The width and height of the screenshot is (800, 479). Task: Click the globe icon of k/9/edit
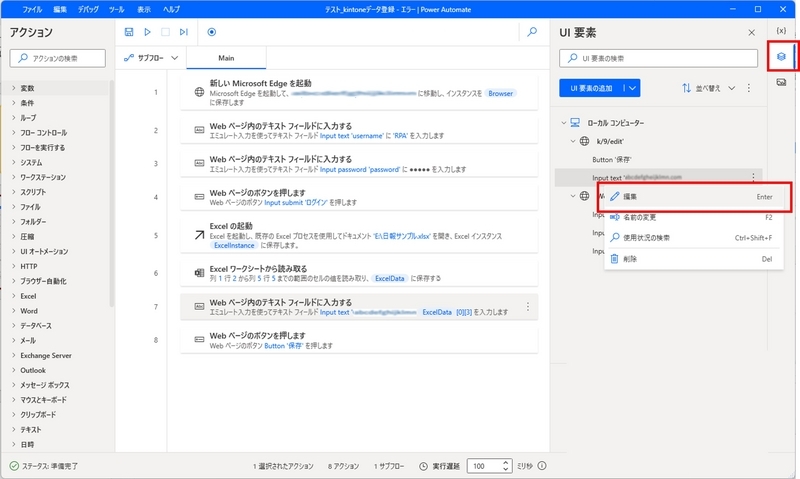(585, 141)
